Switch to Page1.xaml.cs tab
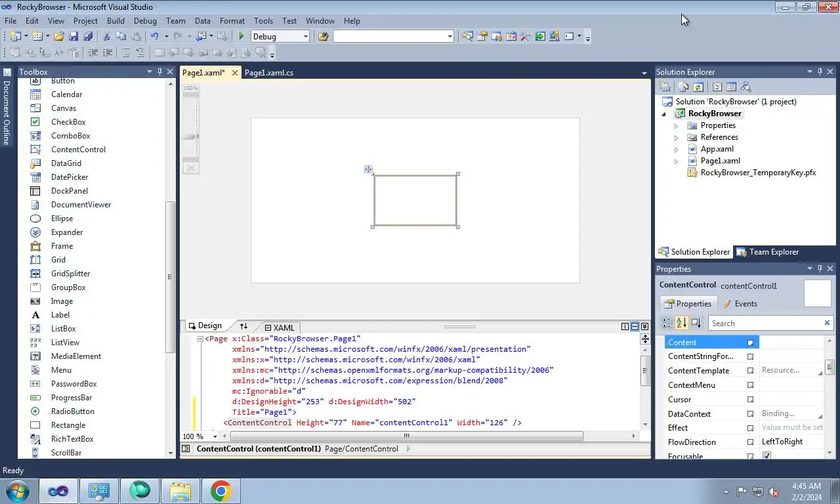Image resolution: width=840 pixels, height=504 pixels. tap(269, 73)
